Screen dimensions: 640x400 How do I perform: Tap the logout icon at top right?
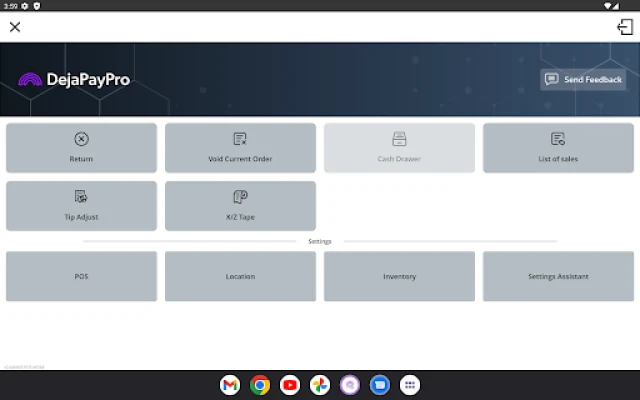click(x=625, y=27)
